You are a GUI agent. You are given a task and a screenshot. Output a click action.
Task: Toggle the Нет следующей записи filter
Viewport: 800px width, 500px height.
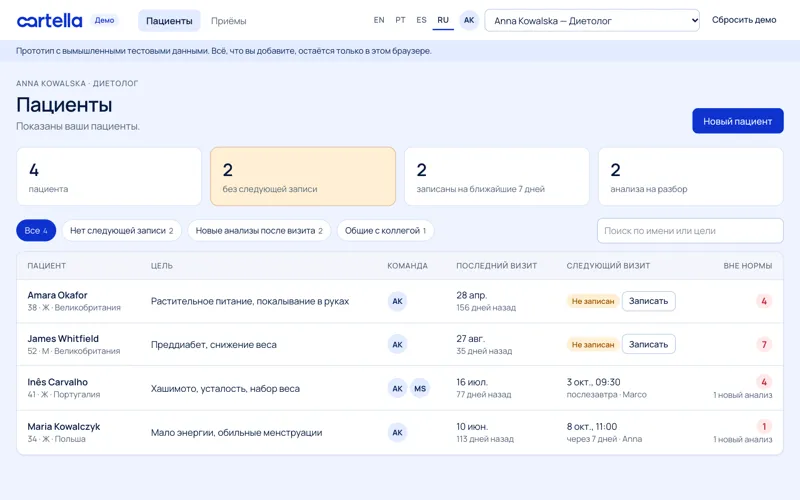point(121,231)
